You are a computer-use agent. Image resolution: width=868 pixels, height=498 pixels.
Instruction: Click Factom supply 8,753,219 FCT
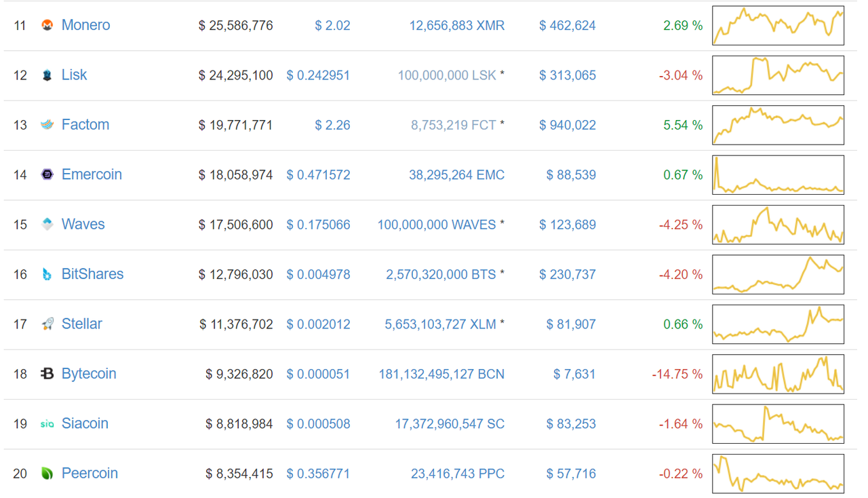click(x=454, y=125)
